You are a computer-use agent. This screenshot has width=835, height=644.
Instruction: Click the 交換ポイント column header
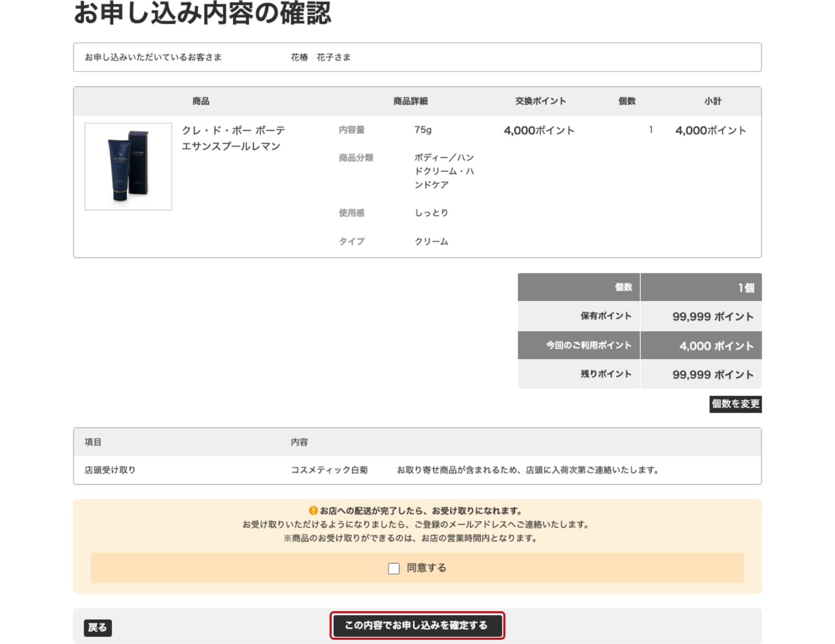[540, 101]
